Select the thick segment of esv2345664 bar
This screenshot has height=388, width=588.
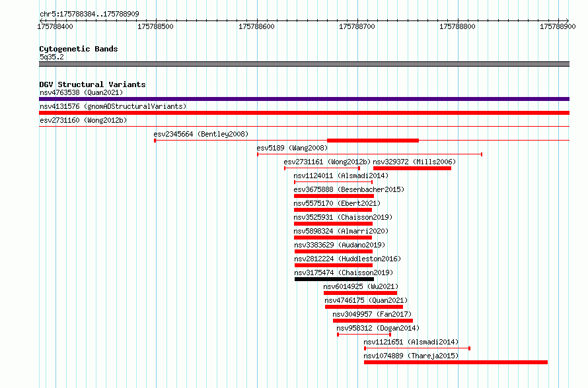click(x=373, y=141)
